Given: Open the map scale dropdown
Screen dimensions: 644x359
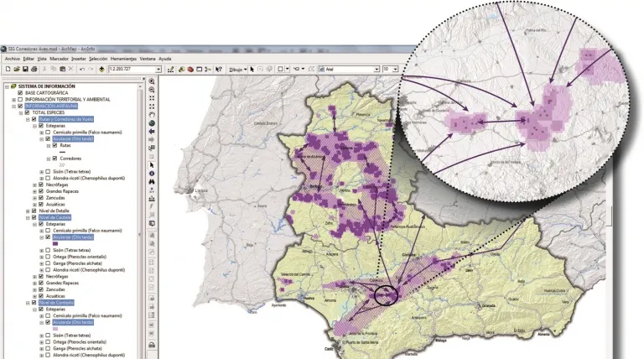Looking at the screenshot, I should click(x=158, y=70).
